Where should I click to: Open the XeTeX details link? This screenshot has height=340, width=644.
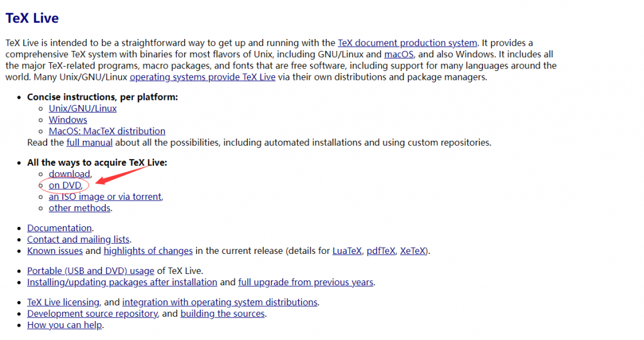tap(413, 251)
